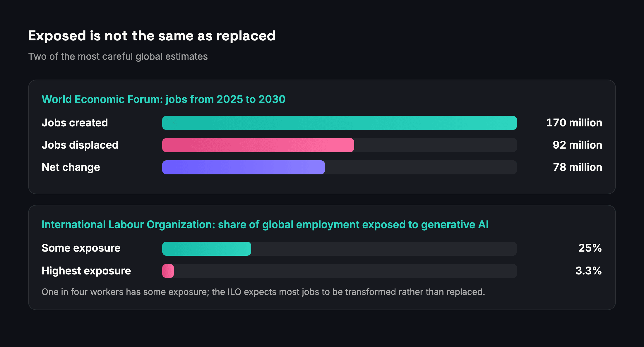The width and height of the screenshot is (644, 347).
Task: Click the teal Jobs created bar
Action: click(x=340, y=123)
